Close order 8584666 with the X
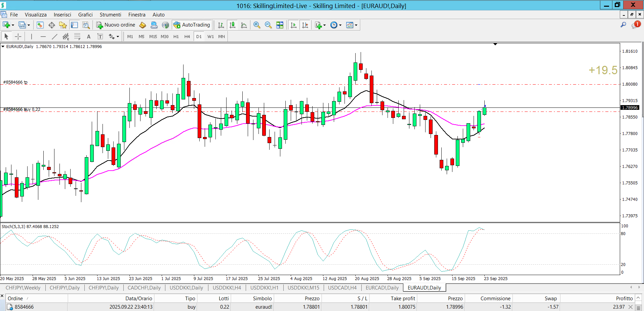The width and height of the screenshot is (644, 311). [x=631, y=307]
